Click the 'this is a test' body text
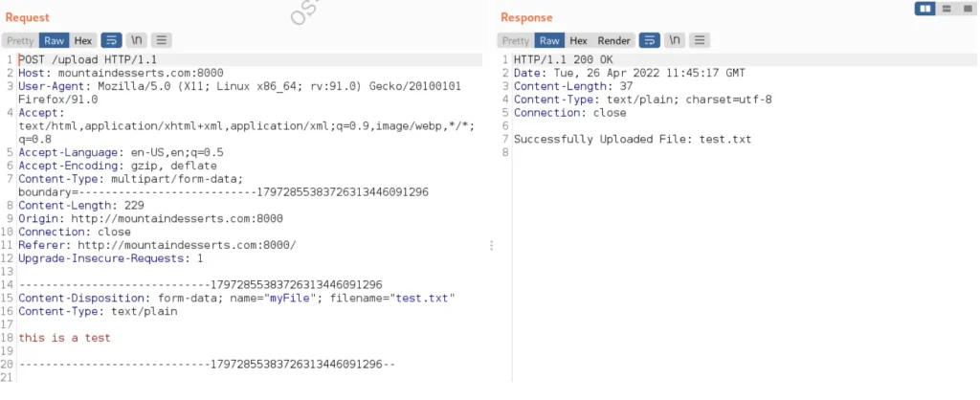The height and width of the screenshot is (400, 980). (x=64, y=338)
